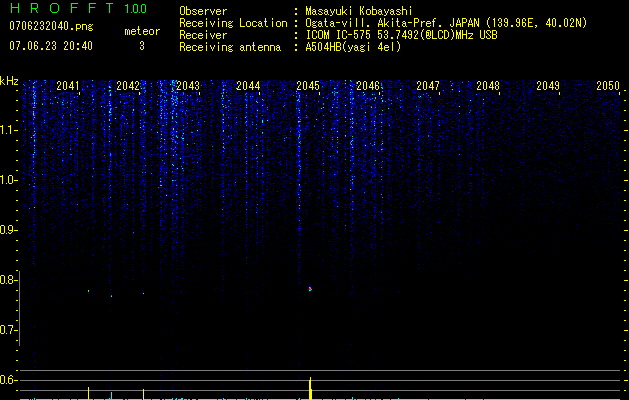Select the filename 0706232040.png
Viewport: 629px width, 400px height.
pos(51,26)
